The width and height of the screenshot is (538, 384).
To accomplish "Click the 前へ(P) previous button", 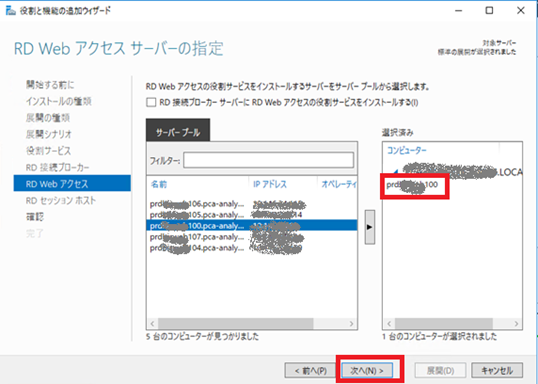I will click(x=311, y=370).
